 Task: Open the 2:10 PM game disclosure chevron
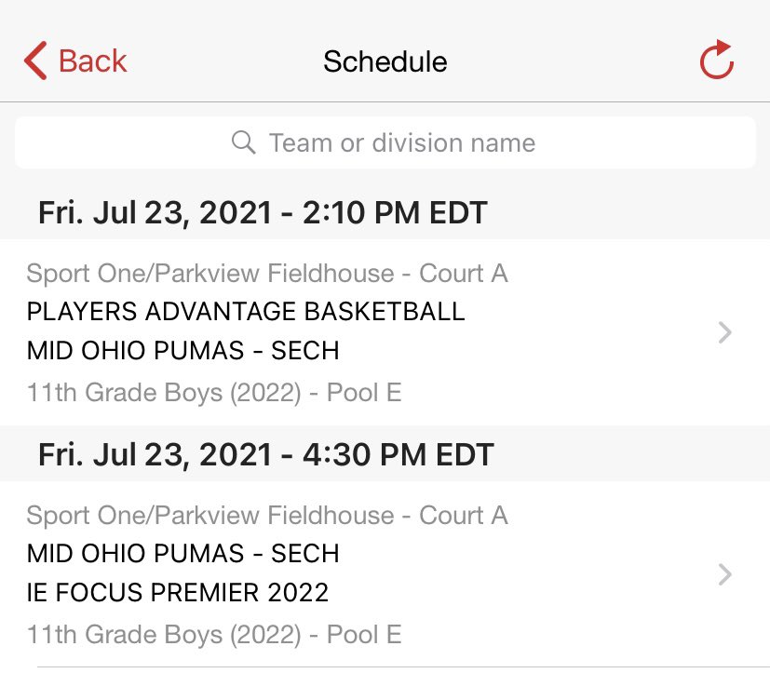[x=724, y=332]
